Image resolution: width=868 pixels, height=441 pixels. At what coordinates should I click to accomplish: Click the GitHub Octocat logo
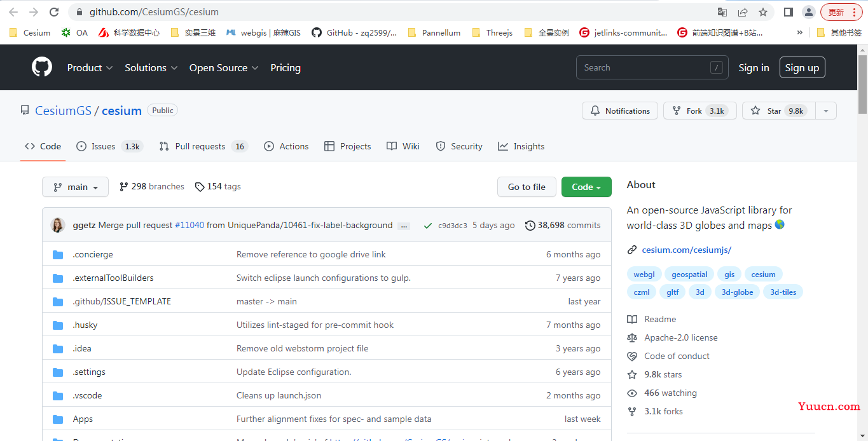(42, 67)
